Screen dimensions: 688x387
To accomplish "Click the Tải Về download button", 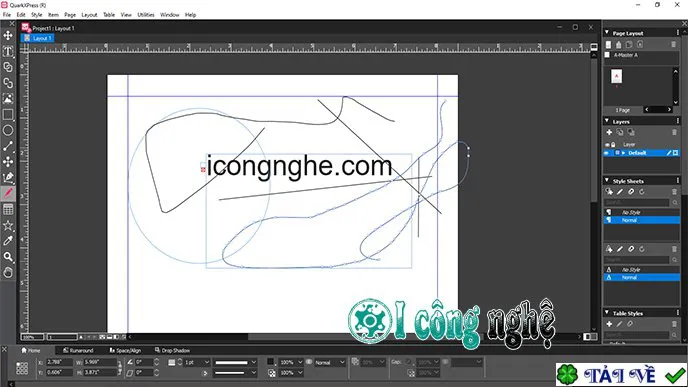I will click(x=621, y=375).
